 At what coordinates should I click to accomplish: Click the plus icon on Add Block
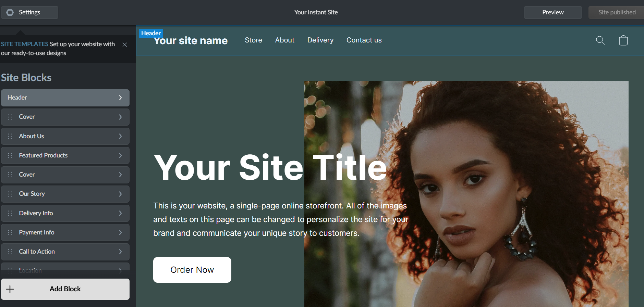tap(10, 289)
